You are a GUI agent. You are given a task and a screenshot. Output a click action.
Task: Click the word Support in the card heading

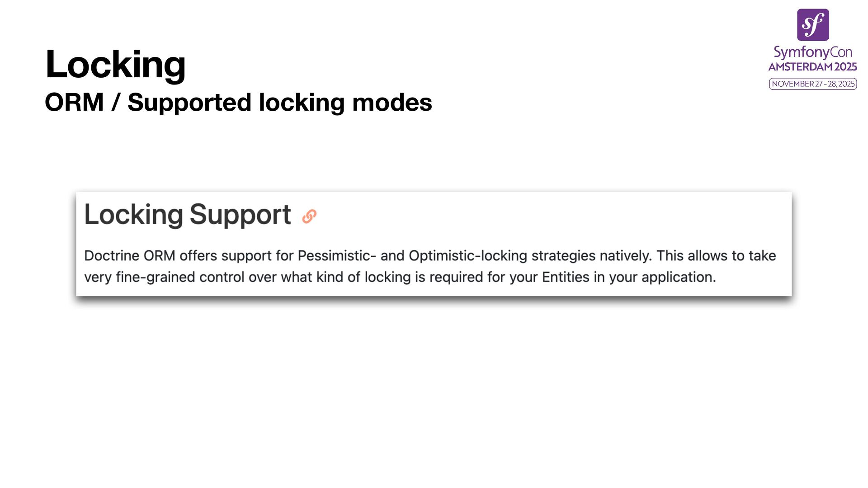[x=240, y=214]
